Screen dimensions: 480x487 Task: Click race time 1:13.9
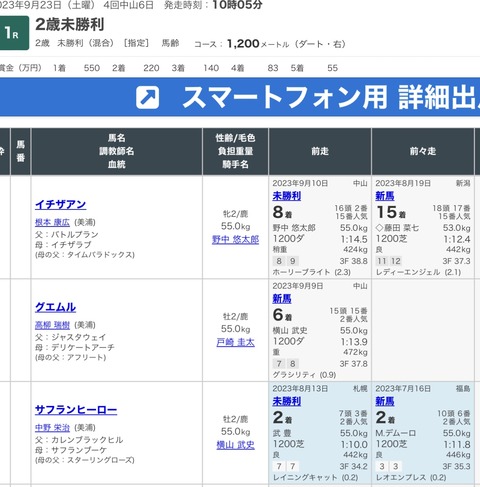354,342
